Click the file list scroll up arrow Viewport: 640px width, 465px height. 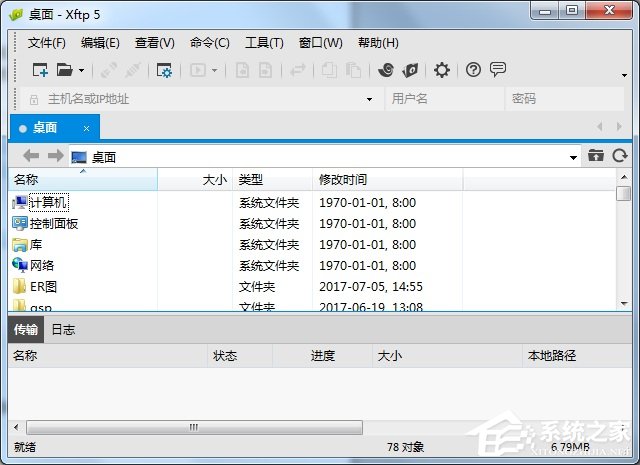pyautogui.click(x=624, y=177)
